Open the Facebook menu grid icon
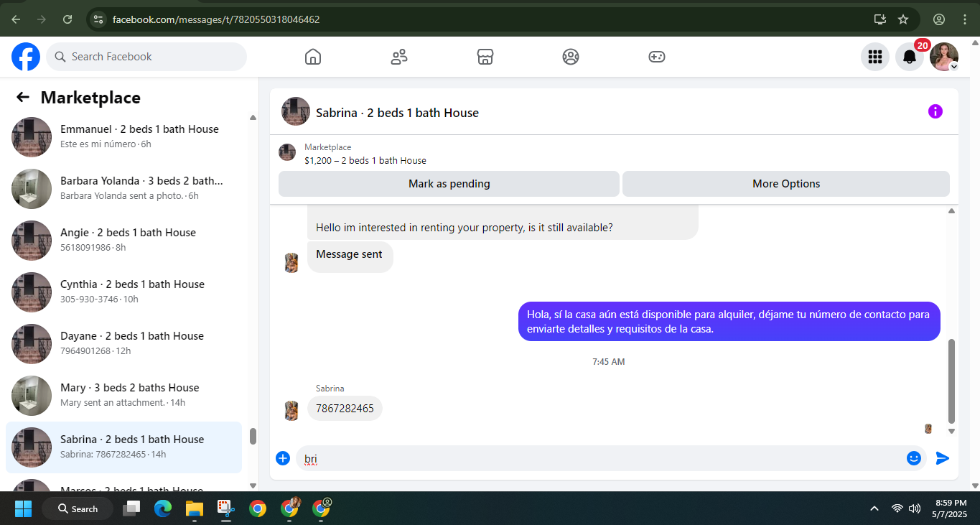 pos(875,57)
